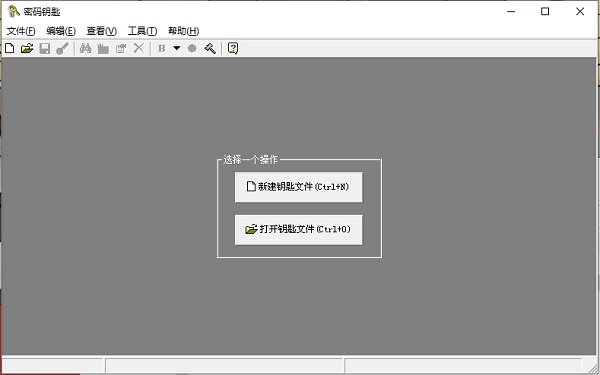The width and height of the screenshot is (600, 375).
Task: Open the 查看(V) menu
Action: pyautogui.click(x=101, y=31)
